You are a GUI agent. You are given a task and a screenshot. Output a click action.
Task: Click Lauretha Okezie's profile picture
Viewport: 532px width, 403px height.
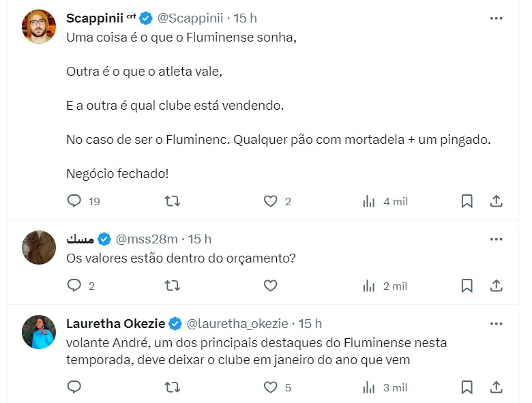click(39, 331)
